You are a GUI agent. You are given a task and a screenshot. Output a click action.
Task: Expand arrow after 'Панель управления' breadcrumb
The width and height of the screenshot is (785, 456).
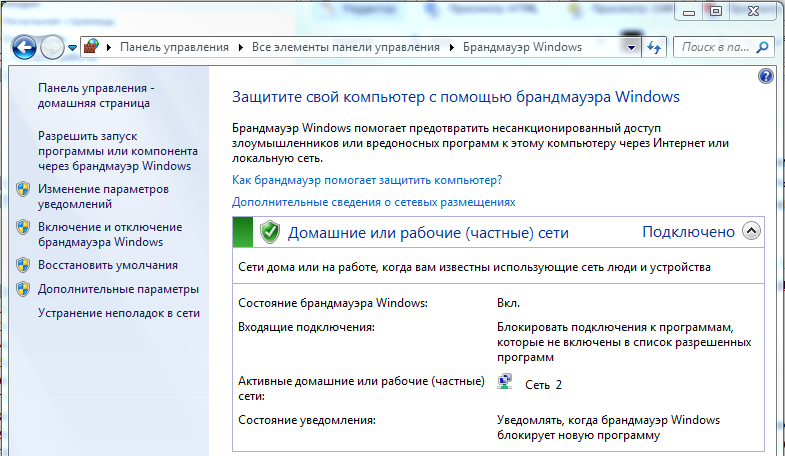[x=241, y=48]
